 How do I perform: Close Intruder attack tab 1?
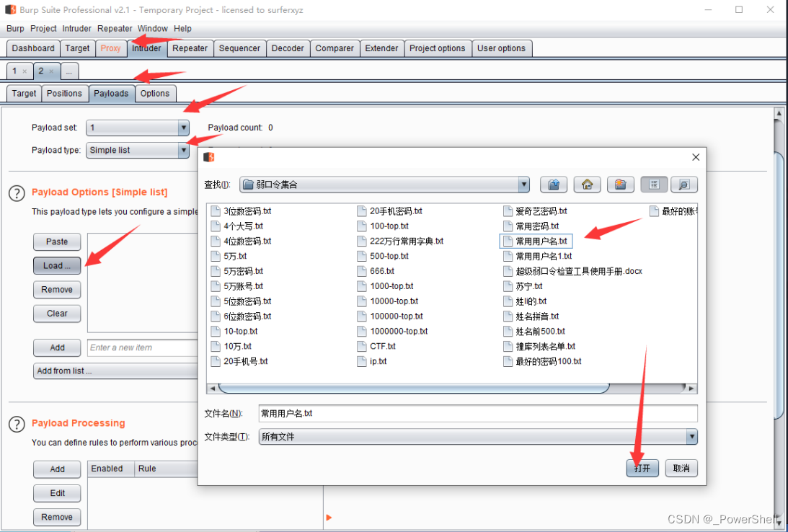tap(25, 71)
